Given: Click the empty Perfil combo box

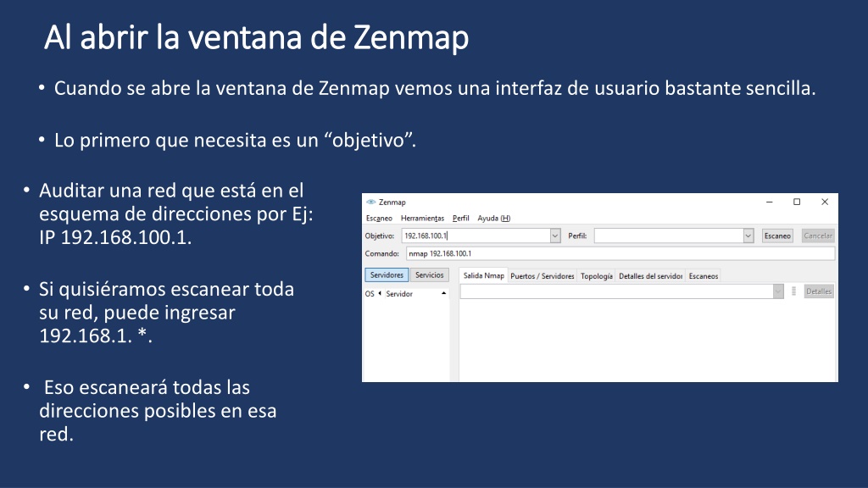Looking at the screenshot, I should coord(668,236).
